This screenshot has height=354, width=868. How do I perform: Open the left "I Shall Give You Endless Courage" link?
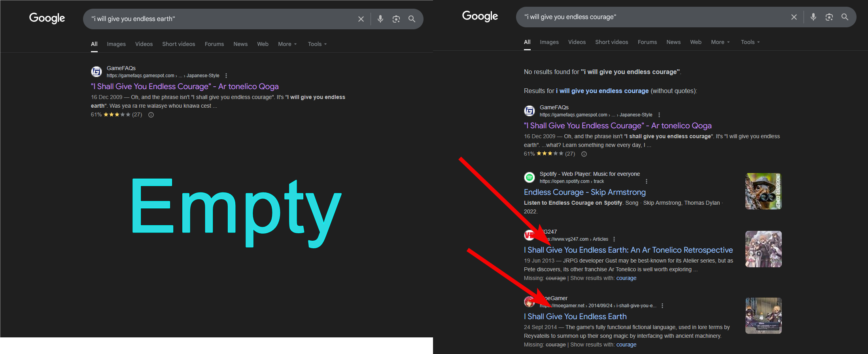[185, 86]
